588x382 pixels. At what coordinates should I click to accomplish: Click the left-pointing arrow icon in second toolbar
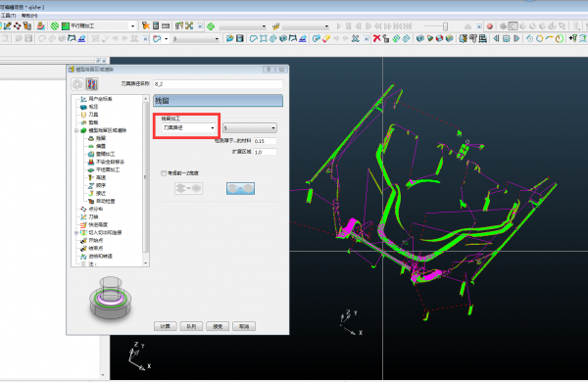coord(496,38)
